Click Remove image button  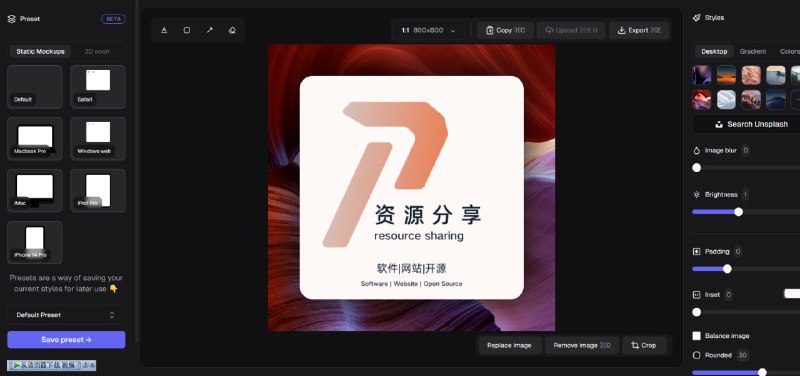(582, 345)
